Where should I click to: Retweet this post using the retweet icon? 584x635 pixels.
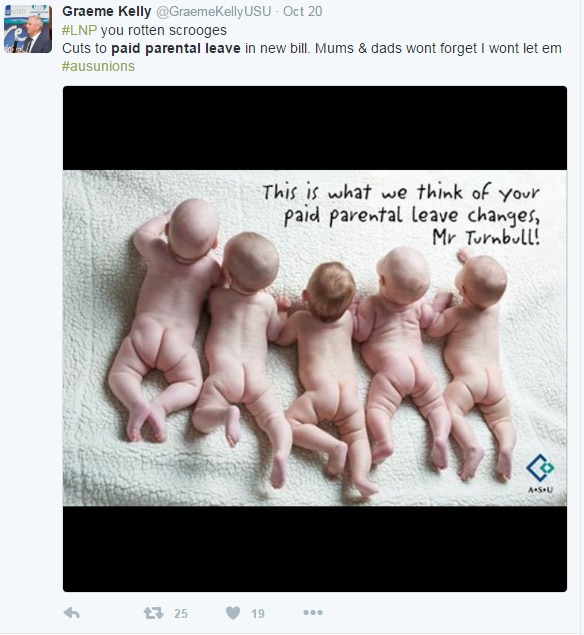click(153, 613)
